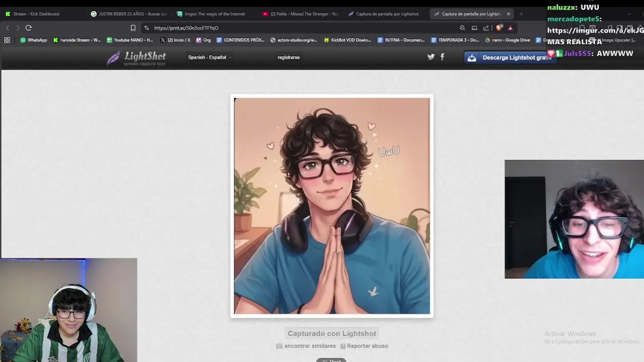The image size is (644, 362).
Task: Open the TEMPORADA 3 document bookmark
Action: pos(455,40)
